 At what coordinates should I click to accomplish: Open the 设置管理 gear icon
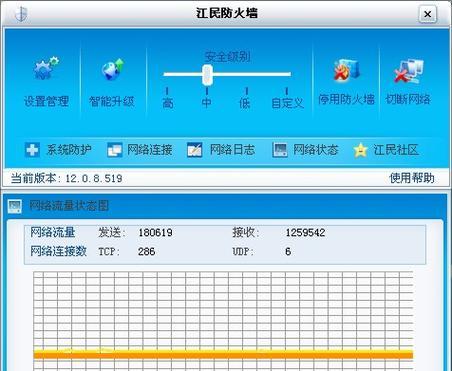(46, 69)
